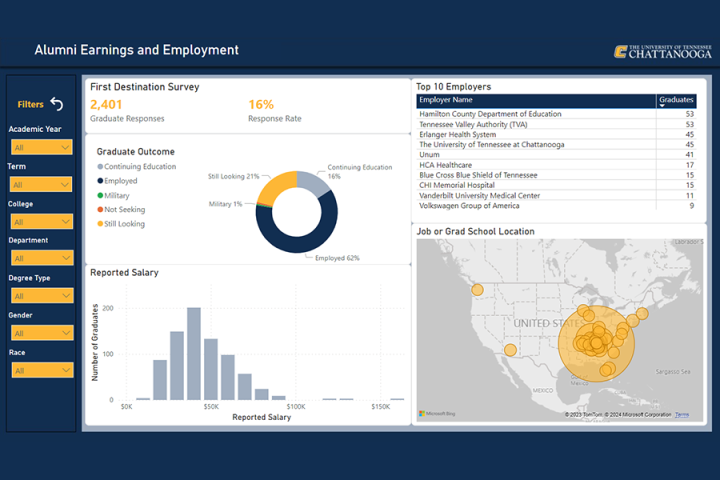Click the Continuing Education 16% donut segment
Viewport: 720px width, 480px height.
[312, 181]
